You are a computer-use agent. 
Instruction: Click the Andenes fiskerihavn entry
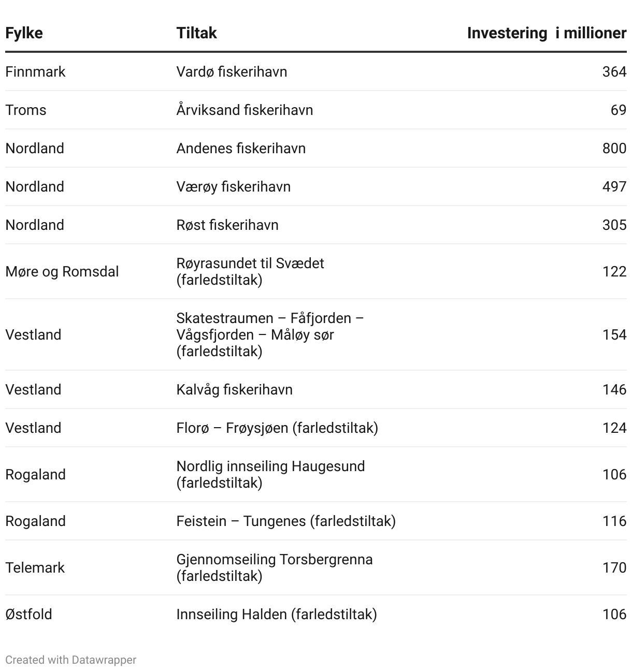[241, 148]
